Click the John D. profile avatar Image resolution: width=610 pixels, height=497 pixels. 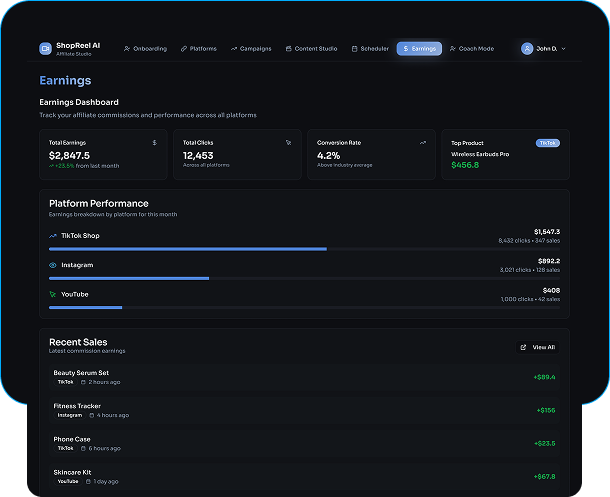tap(527, 48)
